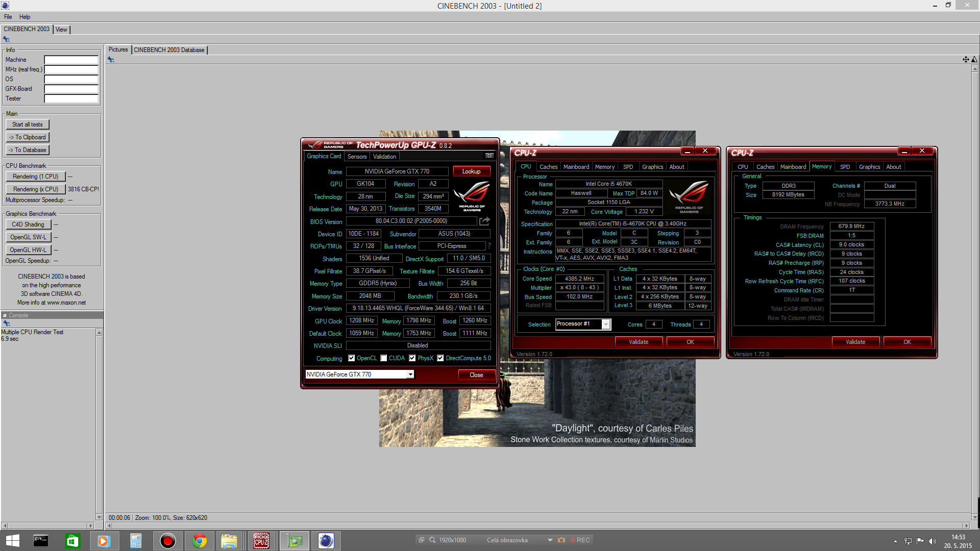Click the GPU-Z graphics card taskbar icon
Image resolution: width=980 pixels, height=551 pixels.
[x=295, y=541]
